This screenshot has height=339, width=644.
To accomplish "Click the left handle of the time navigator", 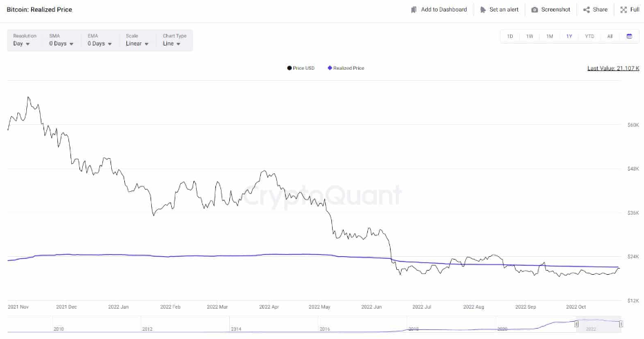I will 576,325.
